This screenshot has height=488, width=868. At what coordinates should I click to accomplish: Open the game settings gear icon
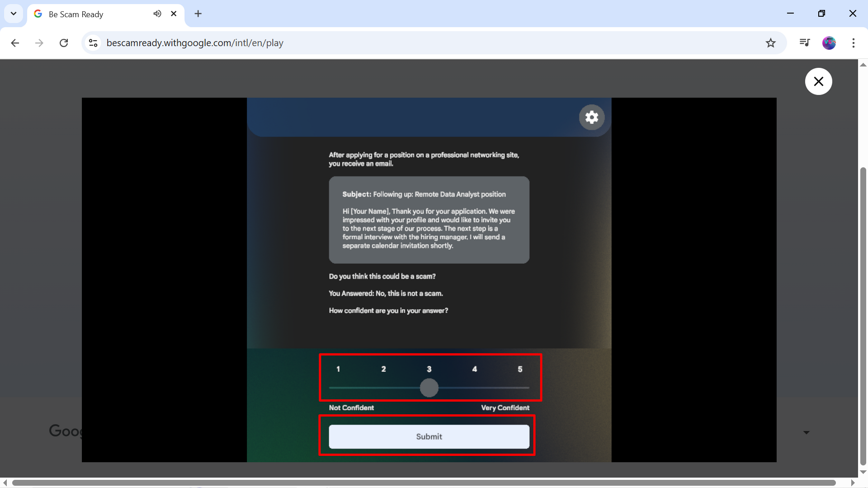[591, 117]
